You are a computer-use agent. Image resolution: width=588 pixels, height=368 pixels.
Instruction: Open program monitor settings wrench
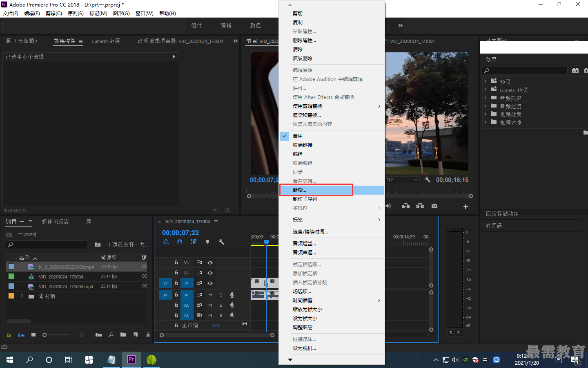coord(428,180)
